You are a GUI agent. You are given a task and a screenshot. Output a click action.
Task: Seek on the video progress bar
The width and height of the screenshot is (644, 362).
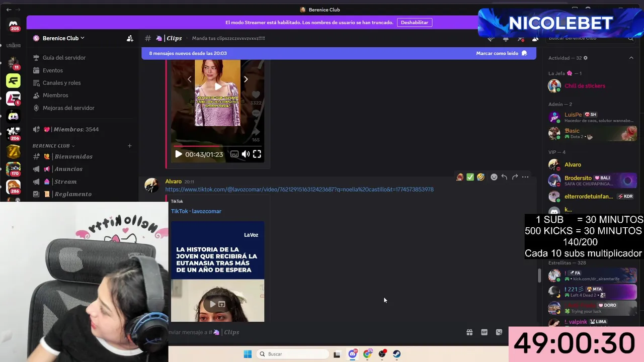(217, 146)
